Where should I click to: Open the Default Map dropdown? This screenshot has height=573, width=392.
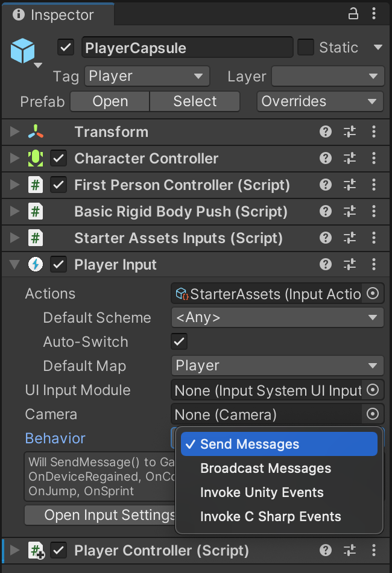277,366
